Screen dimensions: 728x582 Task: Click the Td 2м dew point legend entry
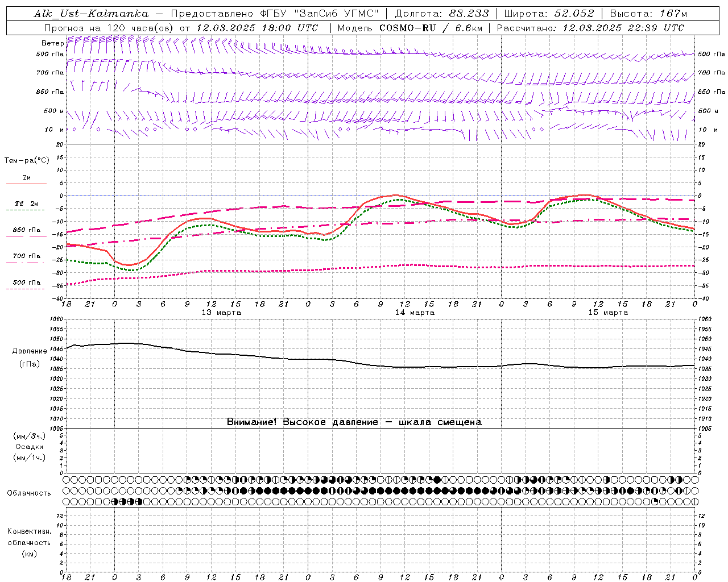coord(27,203)
